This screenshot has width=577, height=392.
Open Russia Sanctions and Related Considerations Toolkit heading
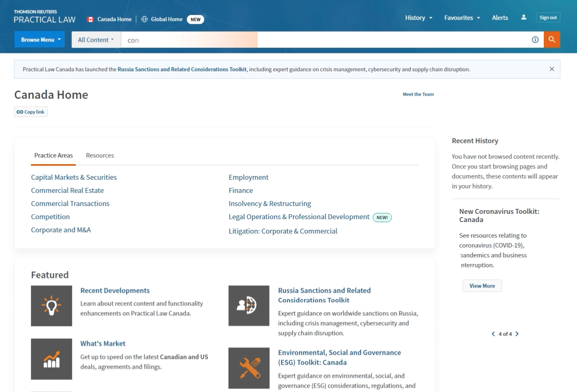[x=324, y=295]
